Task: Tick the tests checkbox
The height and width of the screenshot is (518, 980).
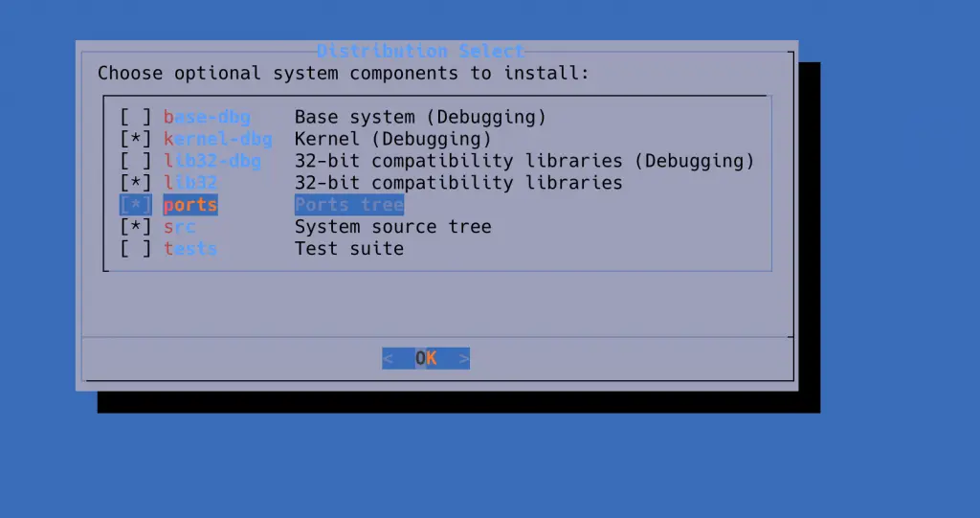Action: [x=136, y=248]
